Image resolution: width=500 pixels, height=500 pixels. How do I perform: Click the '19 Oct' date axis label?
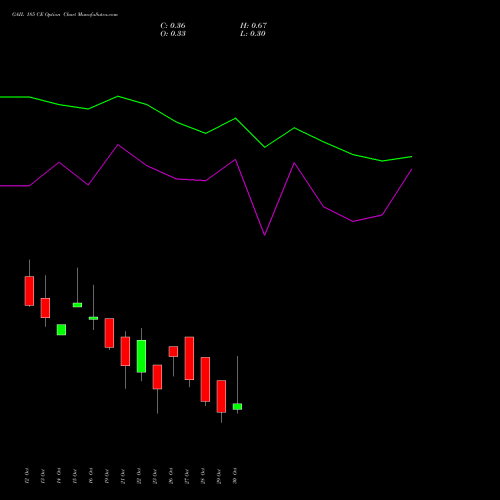point(107,476)
